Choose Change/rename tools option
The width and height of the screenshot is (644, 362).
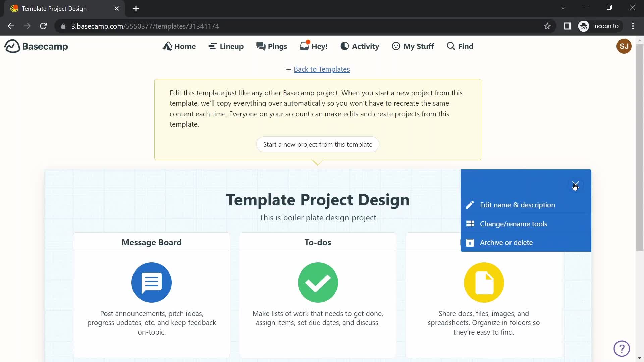526,224
